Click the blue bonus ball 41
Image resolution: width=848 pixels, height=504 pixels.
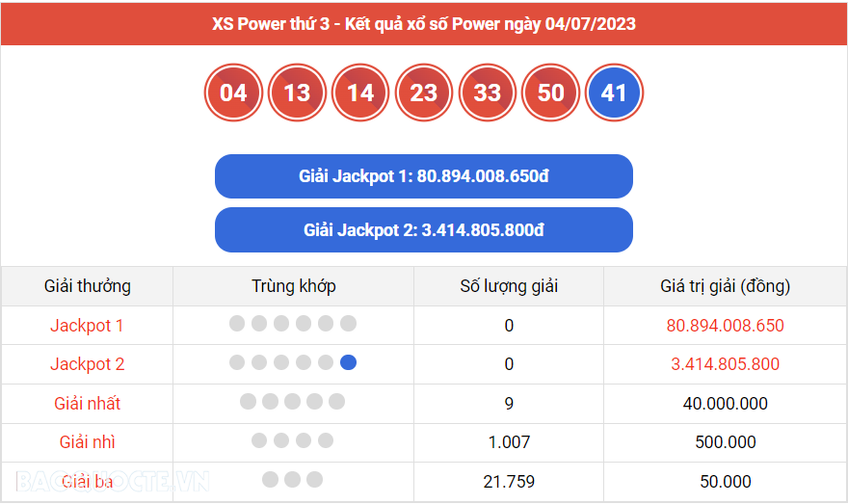(x=614, y=93)
